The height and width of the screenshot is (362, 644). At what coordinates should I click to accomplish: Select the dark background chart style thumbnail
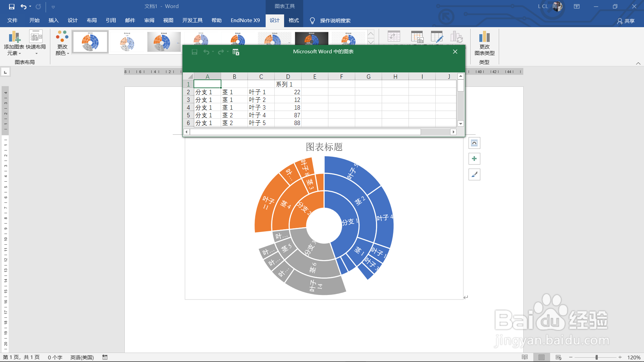tap(311, 39)
